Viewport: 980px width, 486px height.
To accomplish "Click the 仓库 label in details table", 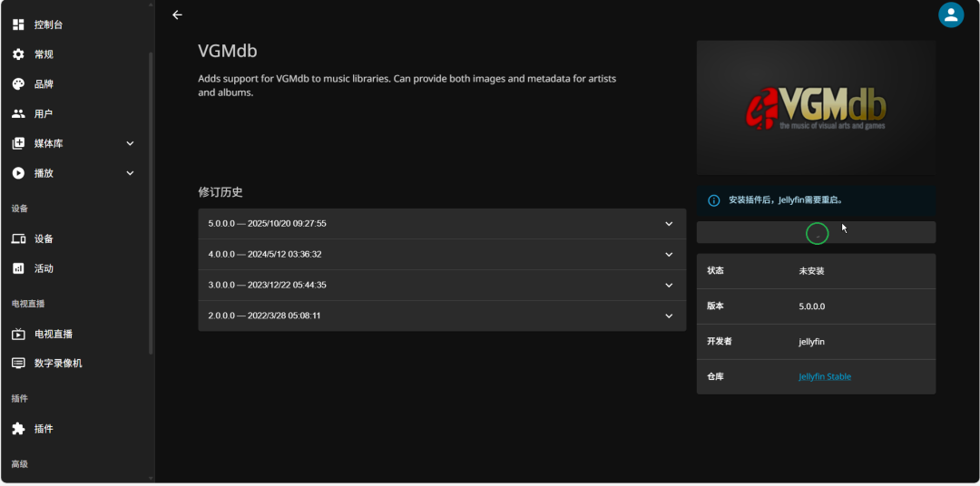I will [x=715, y=376].
